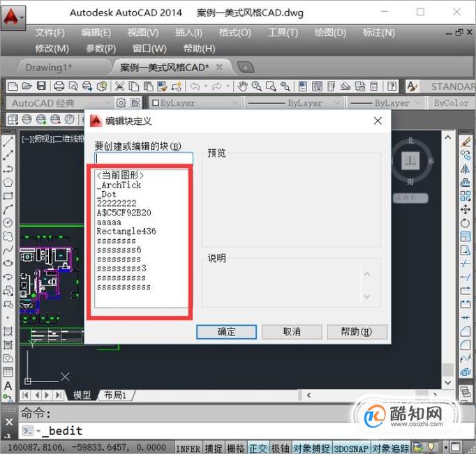The image size is (476, 454).
Task: Click the Plot printer icon
Action: pos(59,86)
